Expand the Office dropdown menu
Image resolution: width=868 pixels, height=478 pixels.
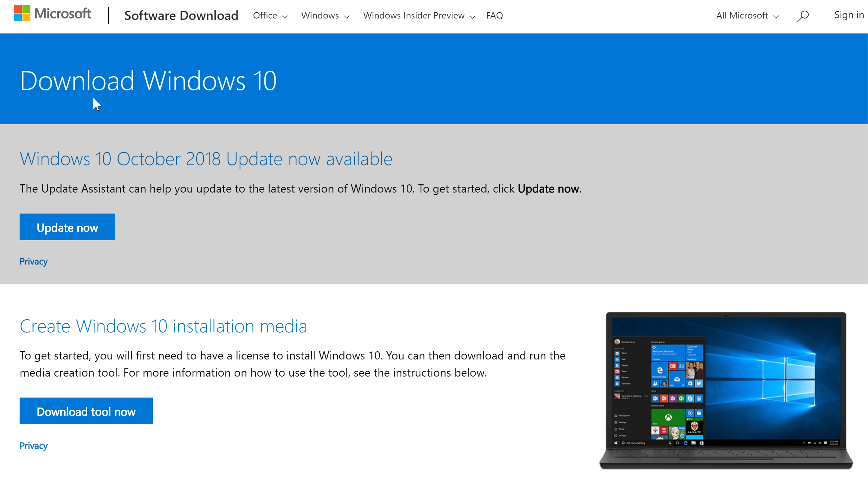(270, 16)
